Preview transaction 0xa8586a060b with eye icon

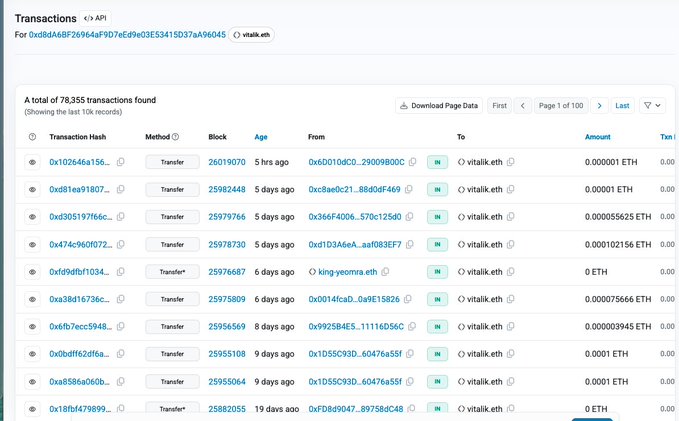click(x=32, y=382)
